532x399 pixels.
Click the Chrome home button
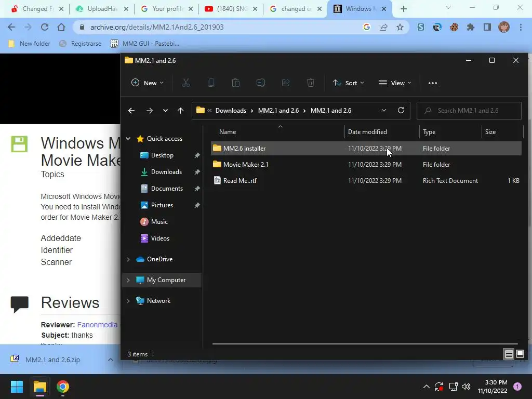(x=61, y=27)
